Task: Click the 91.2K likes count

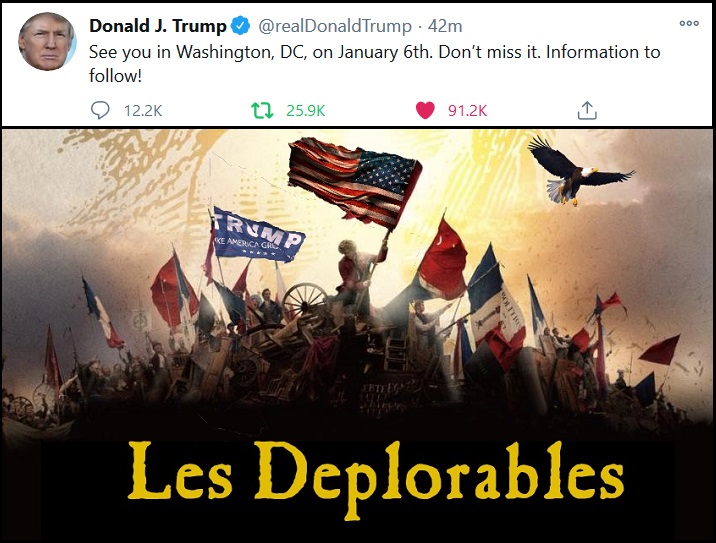Action: click(467, 111)
